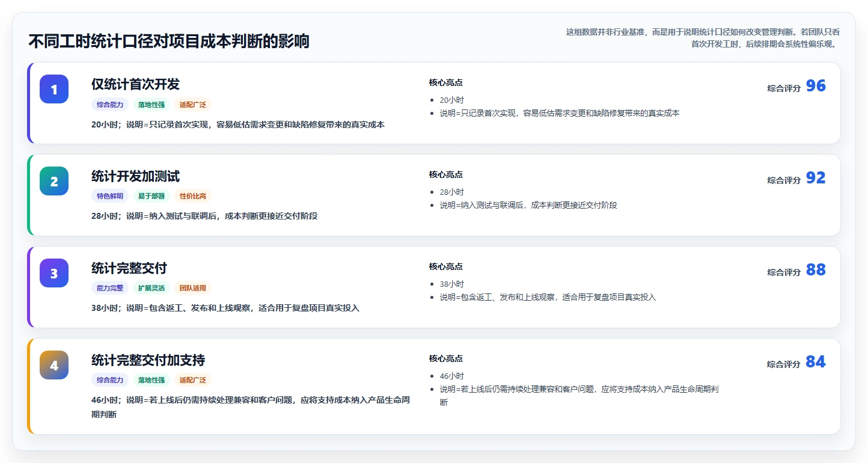The width and height of the screenshot is (868, 463).
Task: Click the page title 不同工时统计口径对项目成本判断的影响
Action: point(169,41)
